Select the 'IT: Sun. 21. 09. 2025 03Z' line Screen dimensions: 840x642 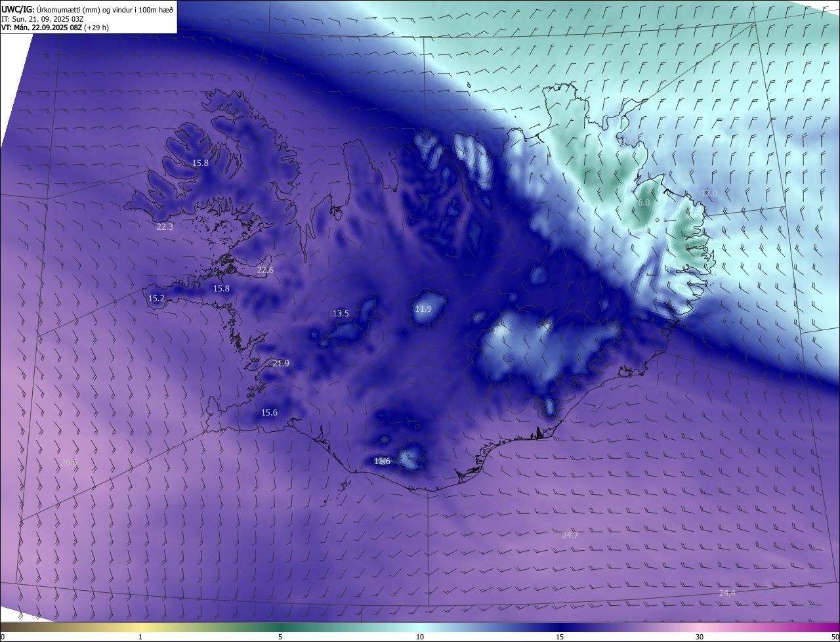click(42, 19)
